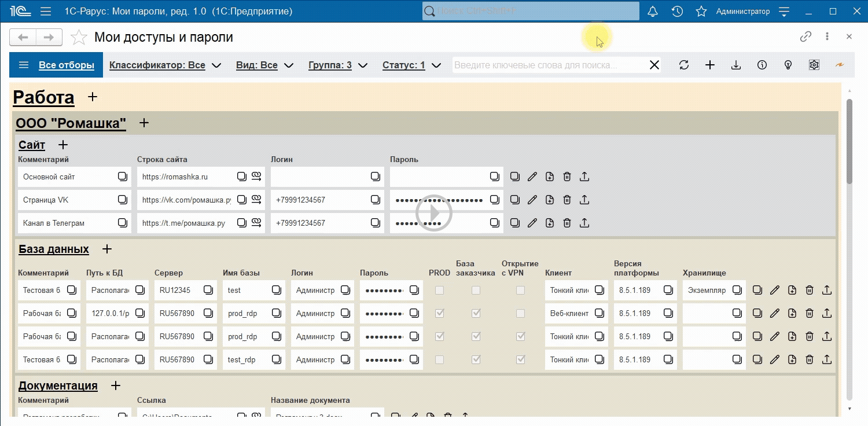Viewport: 868px width, 426px height.
Task: Click the Работа group heading link
Action: point(43,97)
